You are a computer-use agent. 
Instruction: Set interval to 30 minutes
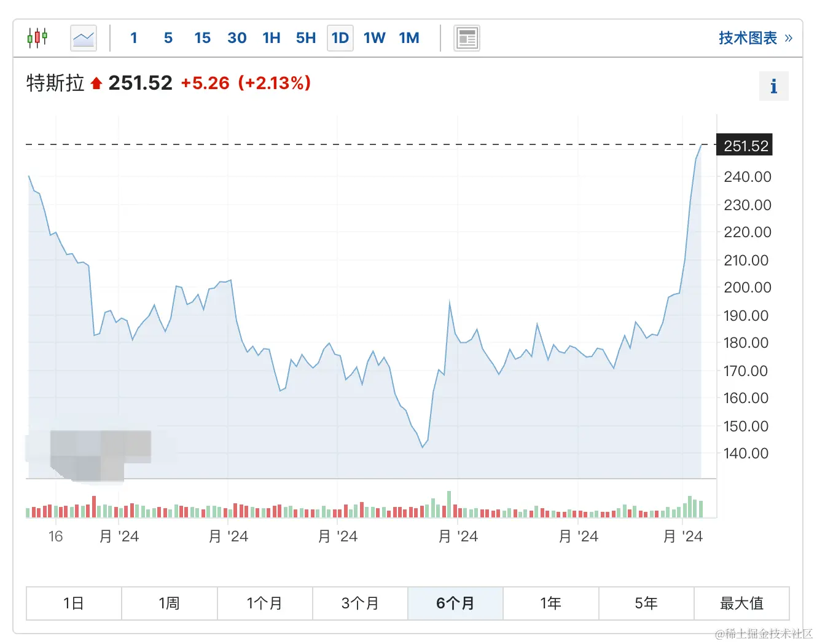click(x=237, y=38)
